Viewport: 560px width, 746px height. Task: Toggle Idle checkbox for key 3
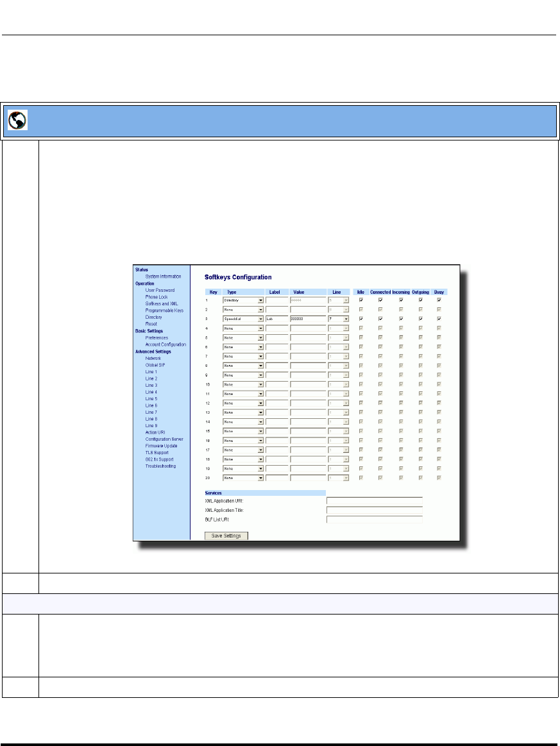(361, 319)
